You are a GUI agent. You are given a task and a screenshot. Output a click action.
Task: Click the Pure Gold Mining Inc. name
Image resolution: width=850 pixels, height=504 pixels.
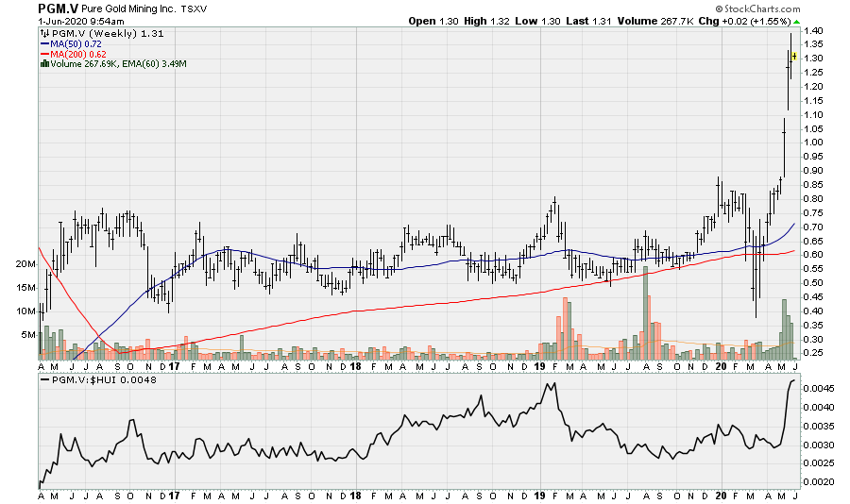tap(127, 9)
